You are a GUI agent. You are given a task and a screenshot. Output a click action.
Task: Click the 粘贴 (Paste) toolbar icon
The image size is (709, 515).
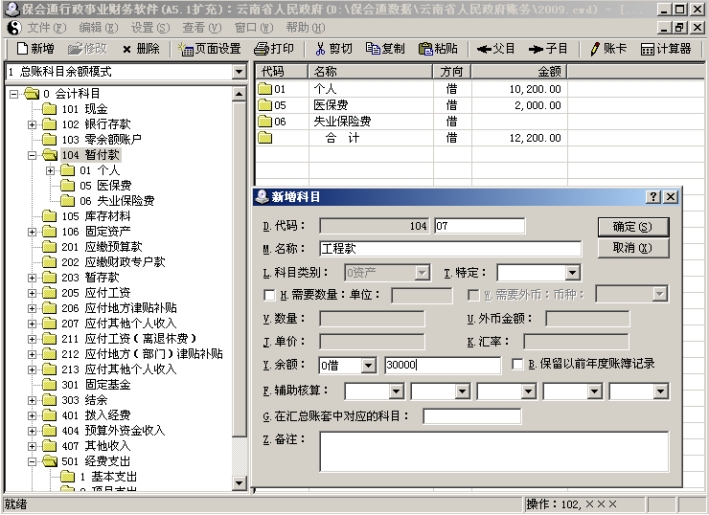tap(439, 48)
